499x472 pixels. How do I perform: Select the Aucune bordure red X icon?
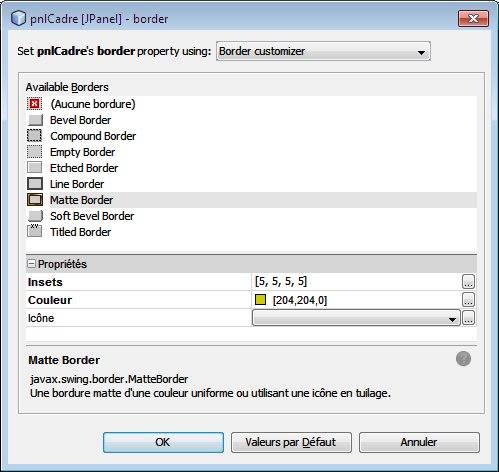[35, 104]
